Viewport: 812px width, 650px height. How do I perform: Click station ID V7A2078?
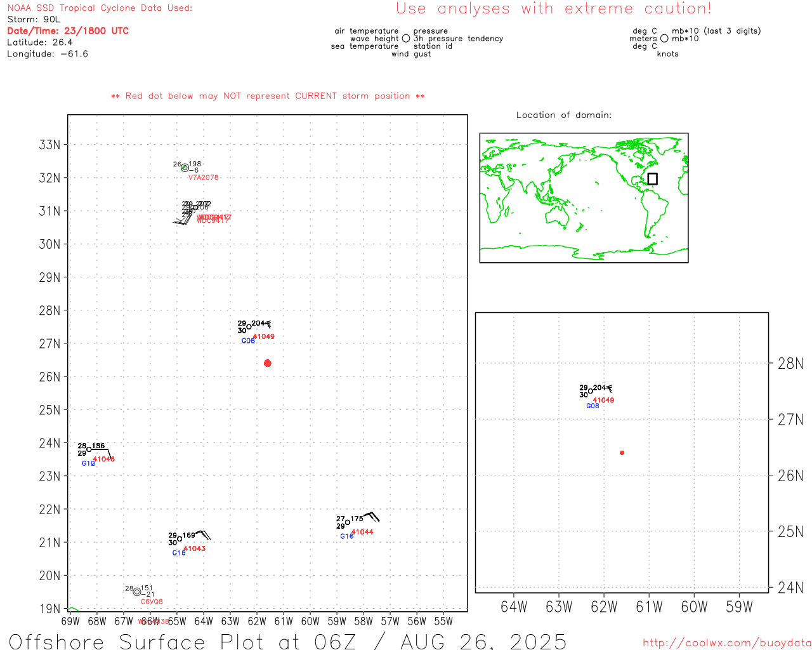[x=204, y=178]
